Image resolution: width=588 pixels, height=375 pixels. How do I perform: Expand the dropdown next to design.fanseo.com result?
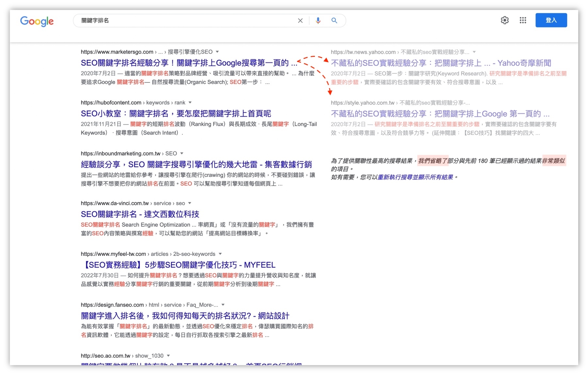point(222,304)
